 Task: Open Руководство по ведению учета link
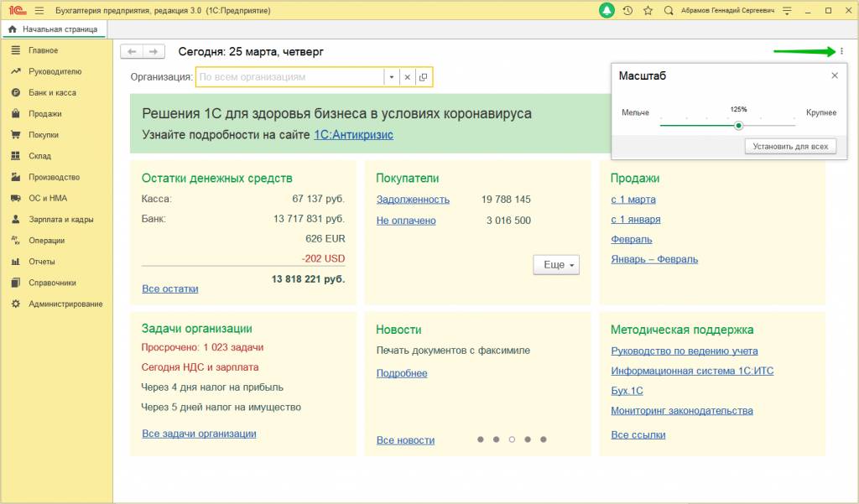pyautogui.click(x=685, y=351)
